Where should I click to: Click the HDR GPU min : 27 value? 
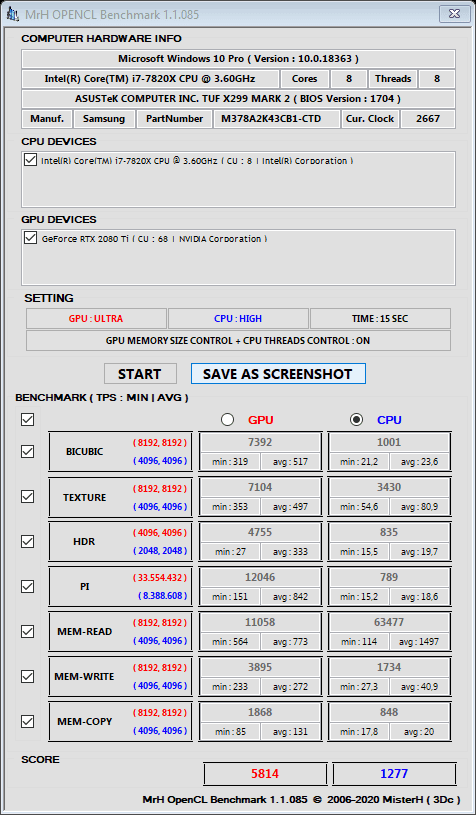point(230,551)
